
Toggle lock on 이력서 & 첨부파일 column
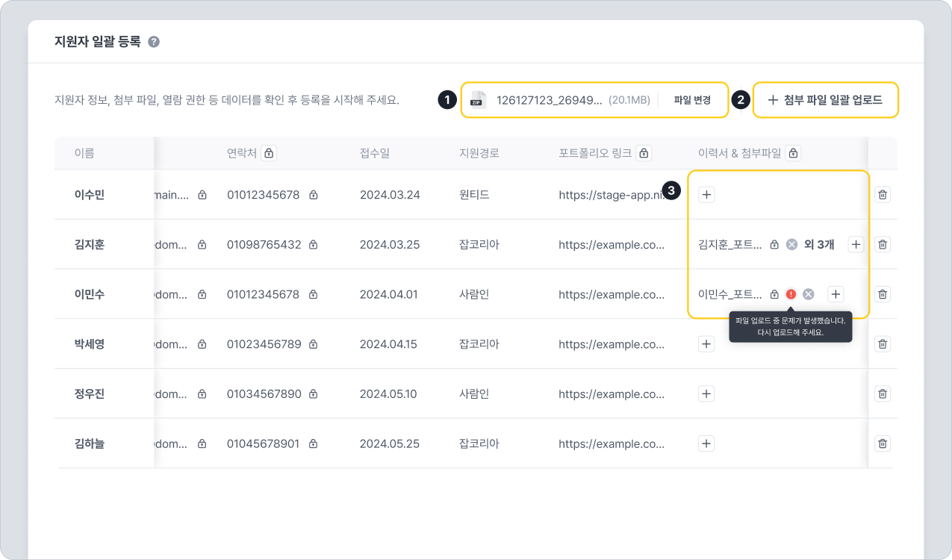click(794, 153)
